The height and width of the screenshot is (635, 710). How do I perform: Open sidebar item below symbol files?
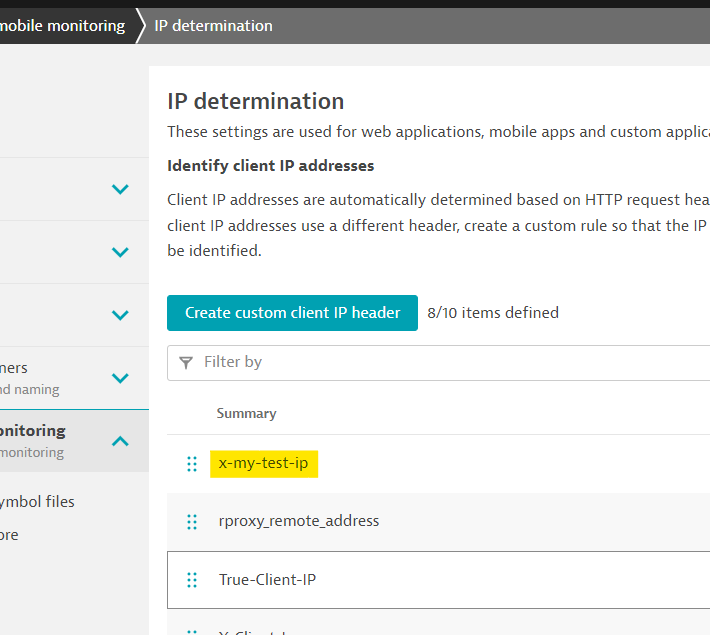[x=10, y=535]
